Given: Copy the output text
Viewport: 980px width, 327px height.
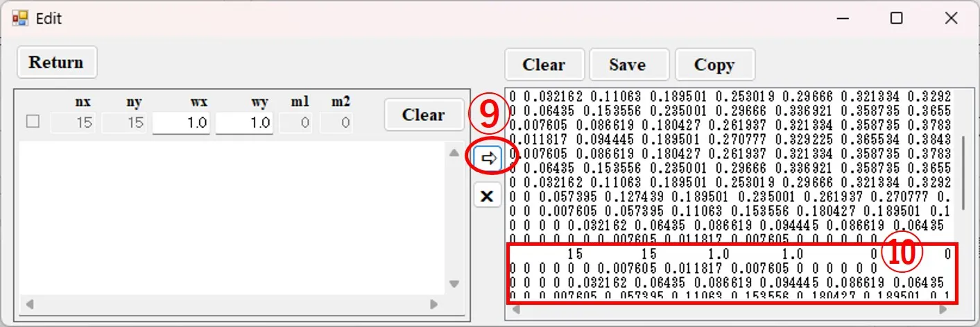Looking at the screenshot, I should point(714,65).
